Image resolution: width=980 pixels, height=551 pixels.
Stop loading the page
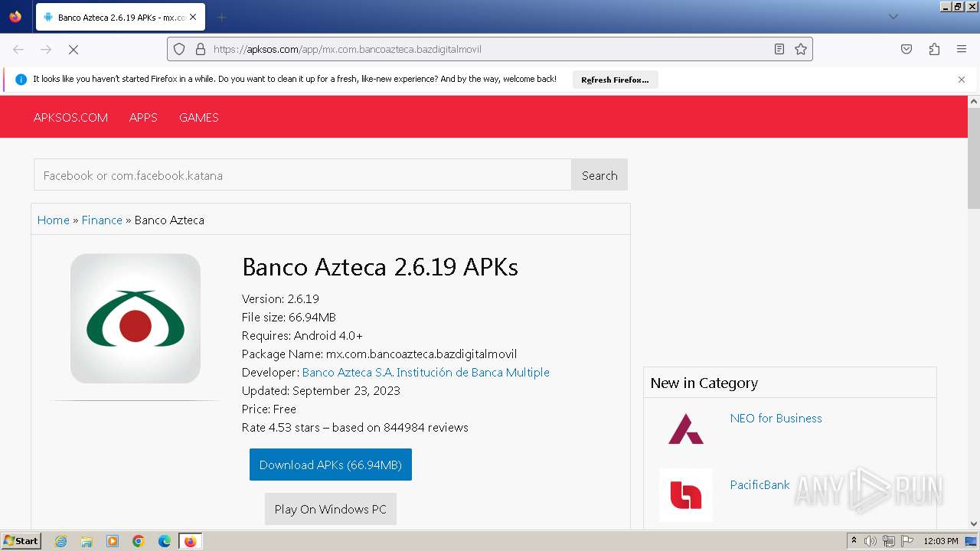click(x=73, y=49)
